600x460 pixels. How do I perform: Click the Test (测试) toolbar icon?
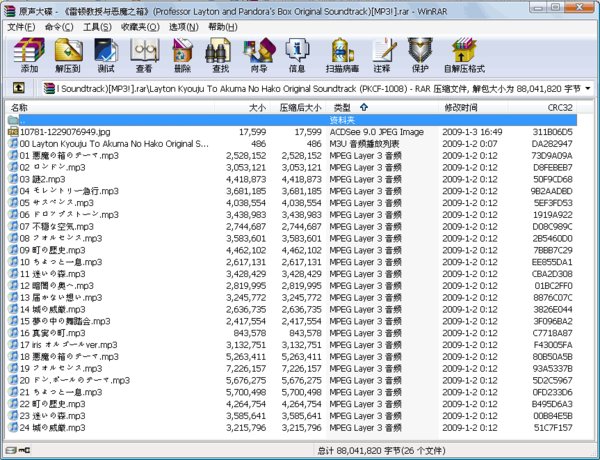[106, 50]
